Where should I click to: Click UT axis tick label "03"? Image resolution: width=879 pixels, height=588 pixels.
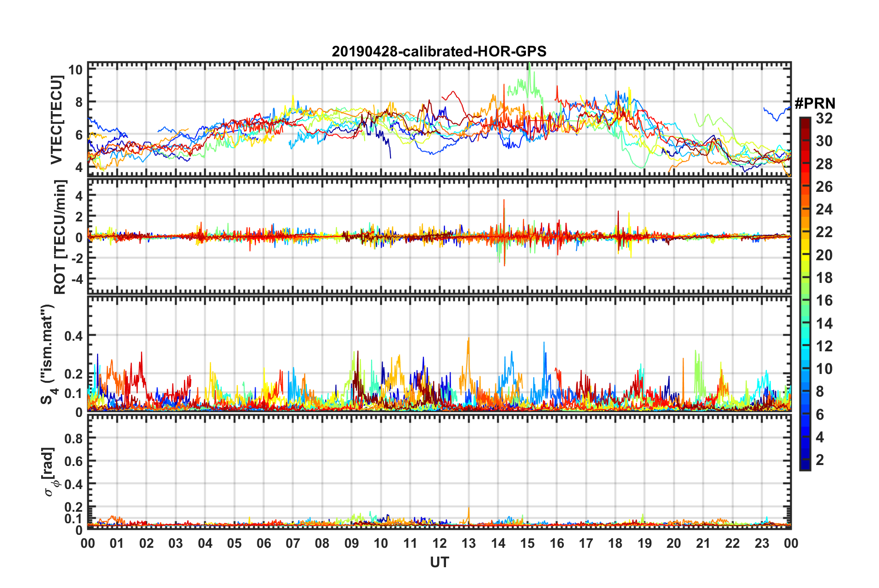(176, 543)
